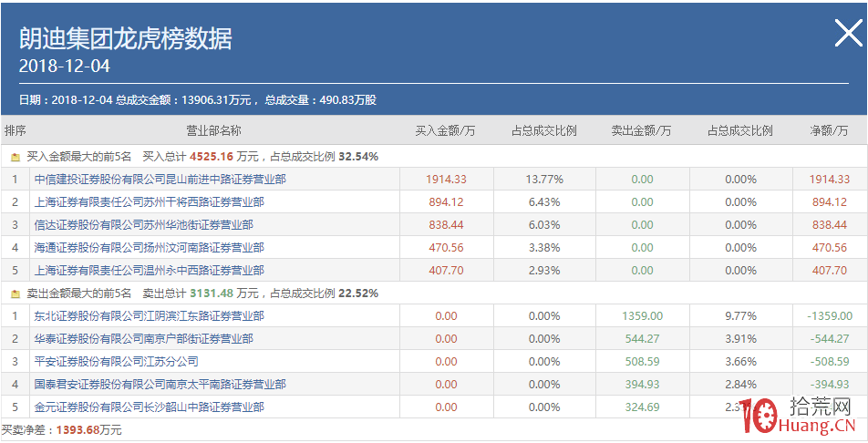Screen dimensions: 868x443
Task: Click the sell-side folder icon next to 卖出金额最大的前5名
Action: [15, 294]
